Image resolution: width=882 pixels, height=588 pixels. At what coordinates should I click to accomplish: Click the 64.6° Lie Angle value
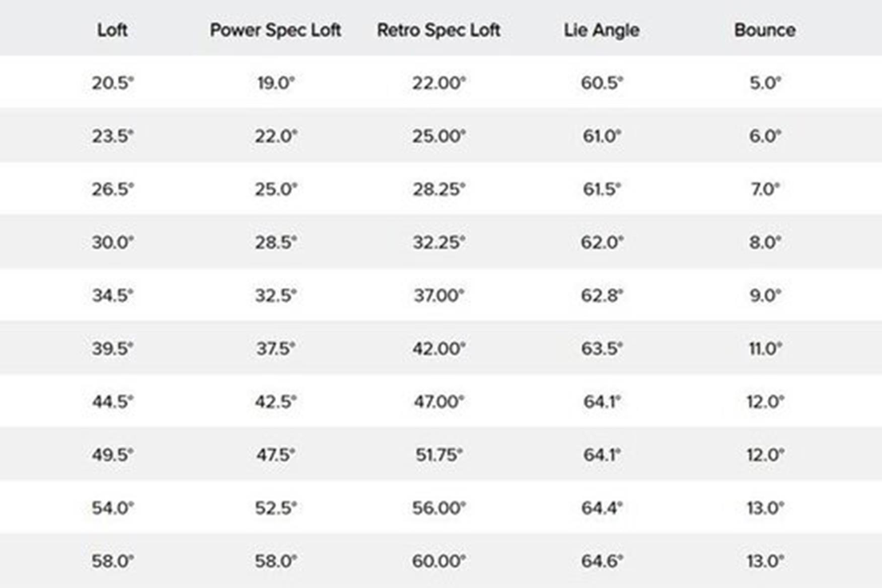click(602, 561)
